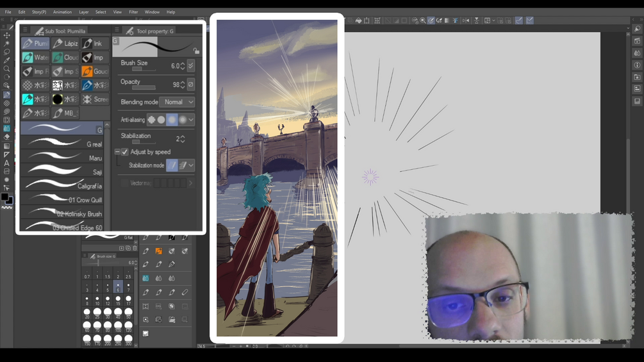Viewport: 644px width, 362px height.
Task: Open the Anti-aliasing dropdown arrow
Action: [x=191, y=120]
